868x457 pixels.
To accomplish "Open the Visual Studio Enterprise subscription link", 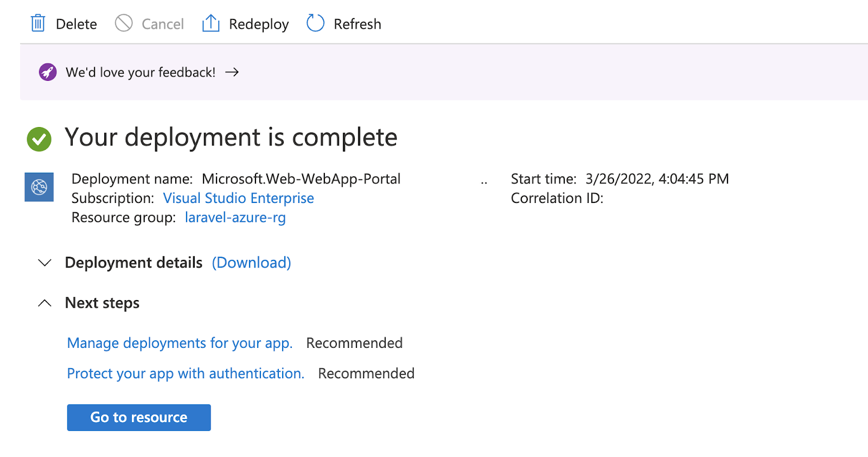I will 239,198.
